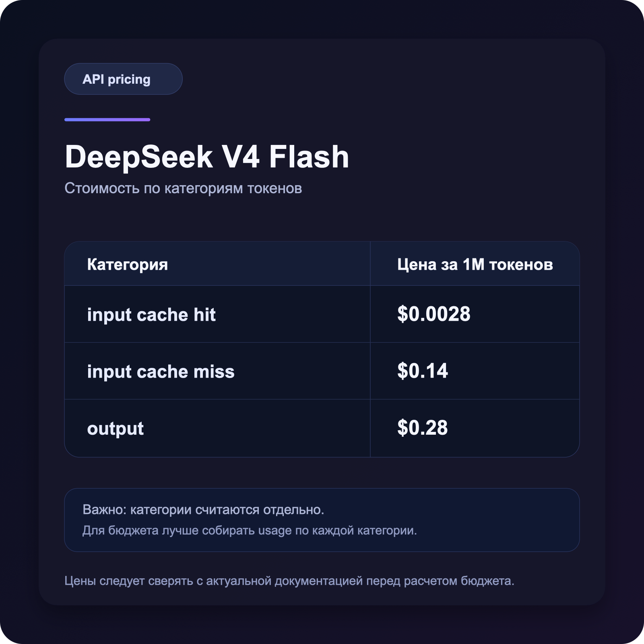Click the purple accent line above title
644x644 pixels.
pos(107,120)
